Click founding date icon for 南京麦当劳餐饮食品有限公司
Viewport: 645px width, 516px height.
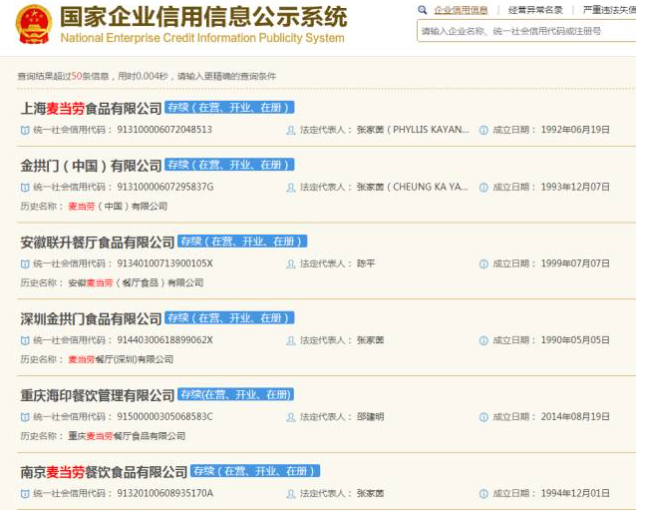point(484,494)
